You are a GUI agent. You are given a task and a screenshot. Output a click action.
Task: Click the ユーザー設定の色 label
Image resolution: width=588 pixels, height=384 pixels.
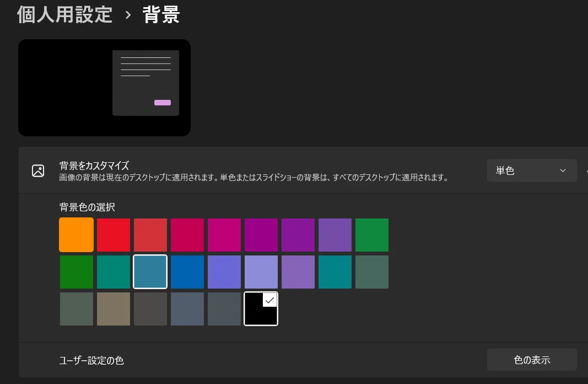coord(91,360)
